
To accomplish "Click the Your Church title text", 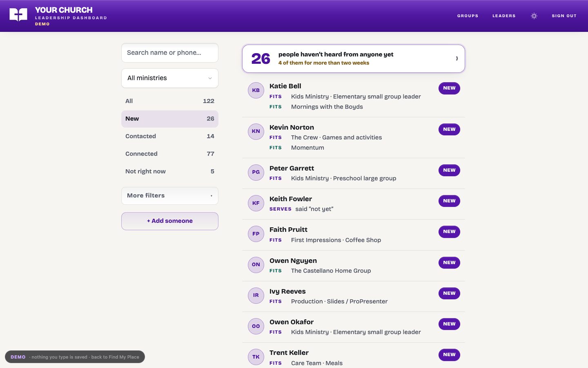I will [x=64, y=10].
